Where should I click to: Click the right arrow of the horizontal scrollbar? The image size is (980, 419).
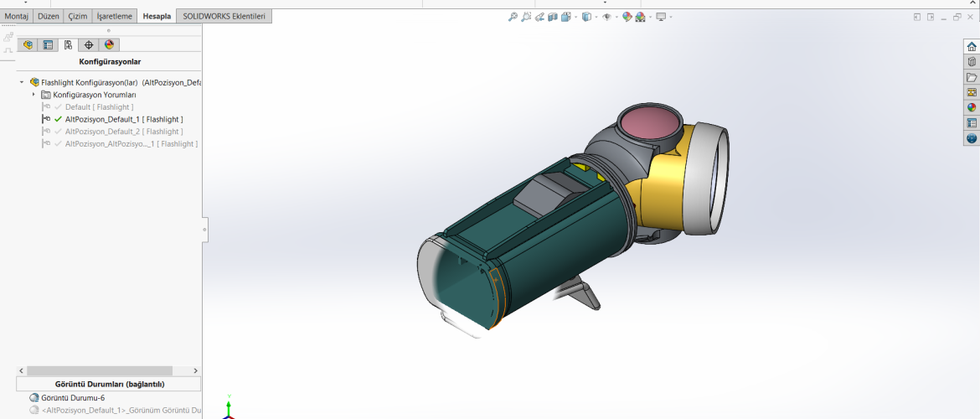coord(195,370)
